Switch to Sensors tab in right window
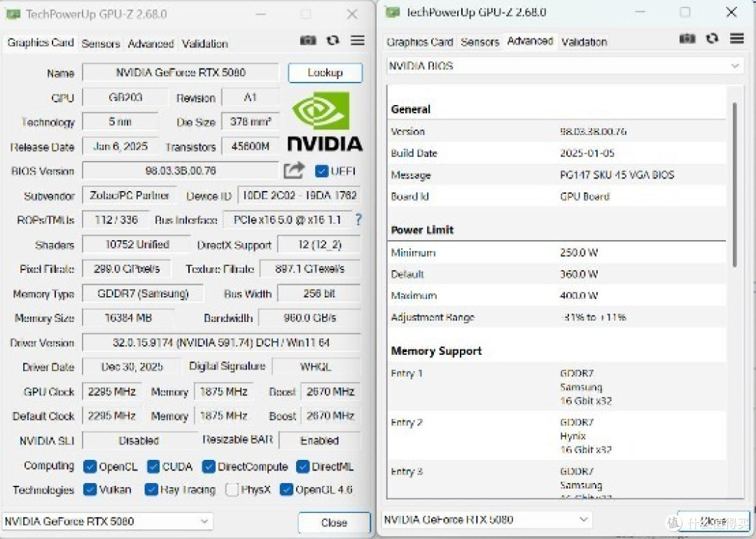Viewport: 756px width, 539px height. click(479, 42)
